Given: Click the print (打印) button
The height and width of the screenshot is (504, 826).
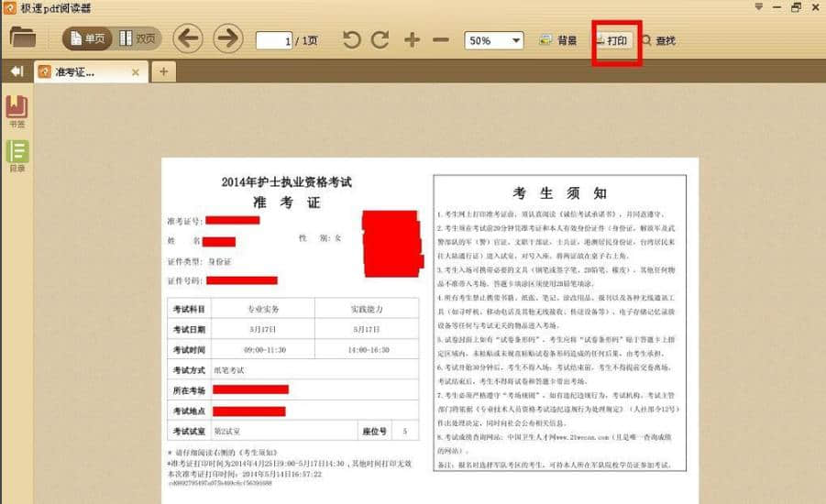Looking at the screenshot, I should pyautogui.click(x=616, y=40).
